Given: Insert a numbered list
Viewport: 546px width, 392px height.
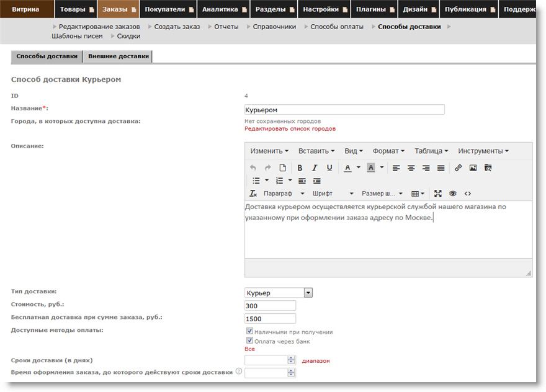Looking at the screenshot, I should (279, 180).
